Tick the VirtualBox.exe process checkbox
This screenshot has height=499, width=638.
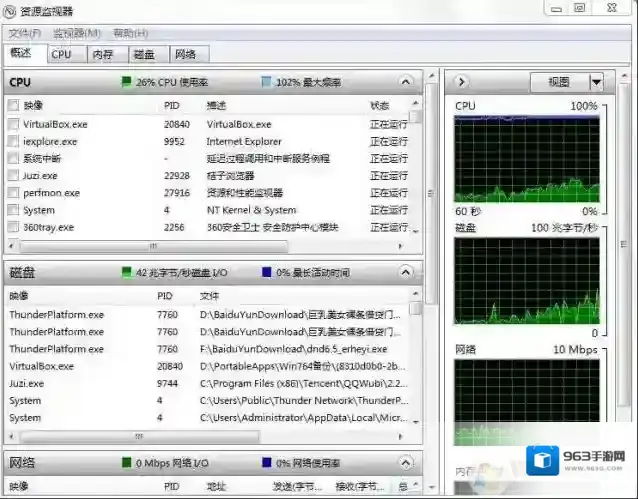(13, 125)
